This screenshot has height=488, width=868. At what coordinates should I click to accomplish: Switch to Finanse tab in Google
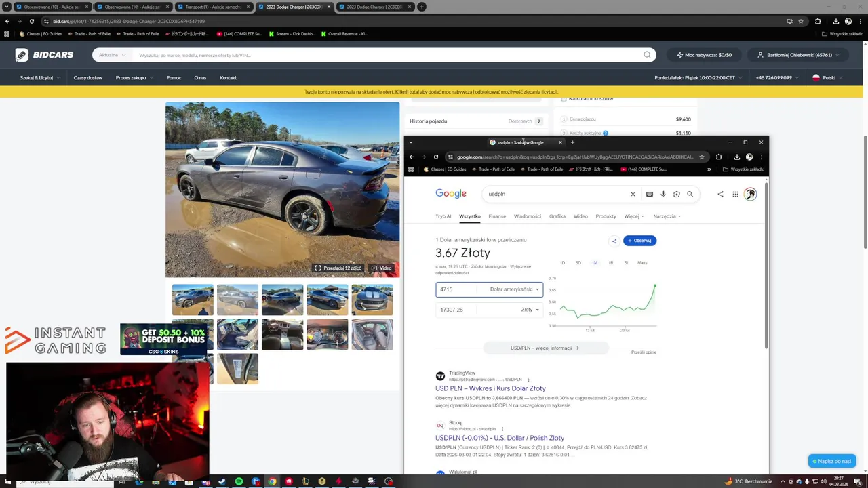pos(497,216)
